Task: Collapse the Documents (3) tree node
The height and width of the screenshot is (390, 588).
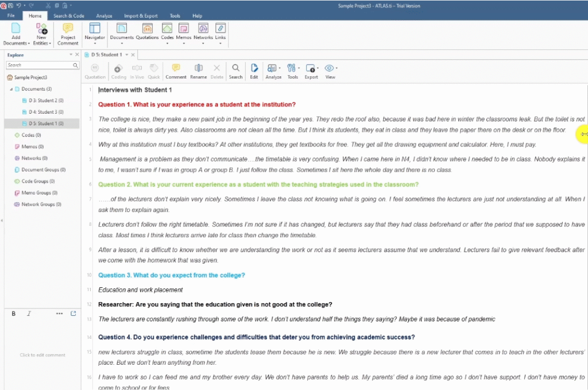Action: (x=11, y=89)
